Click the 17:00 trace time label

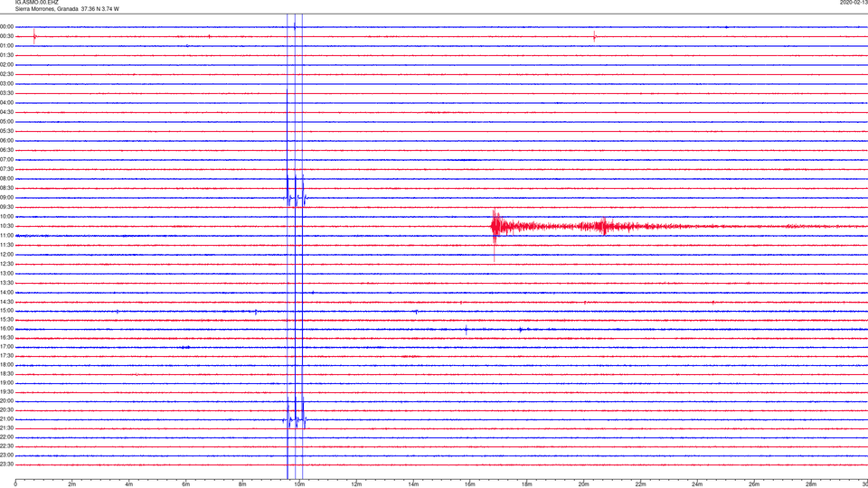7,347
